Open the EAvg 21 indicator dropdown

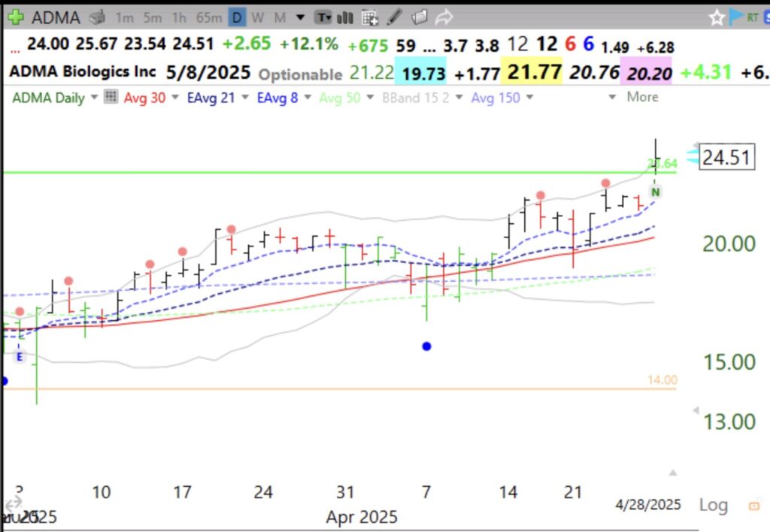(244, 97)
